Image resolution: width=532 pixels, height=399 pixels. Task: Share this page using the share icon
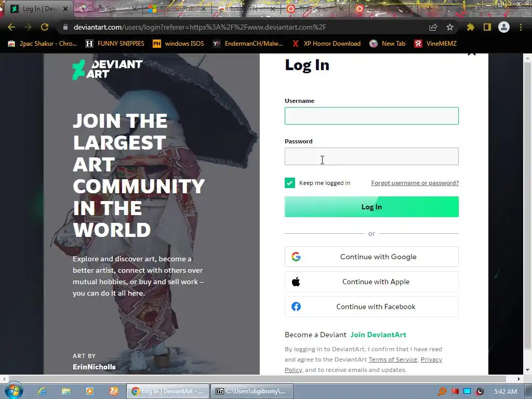[433, 27]
